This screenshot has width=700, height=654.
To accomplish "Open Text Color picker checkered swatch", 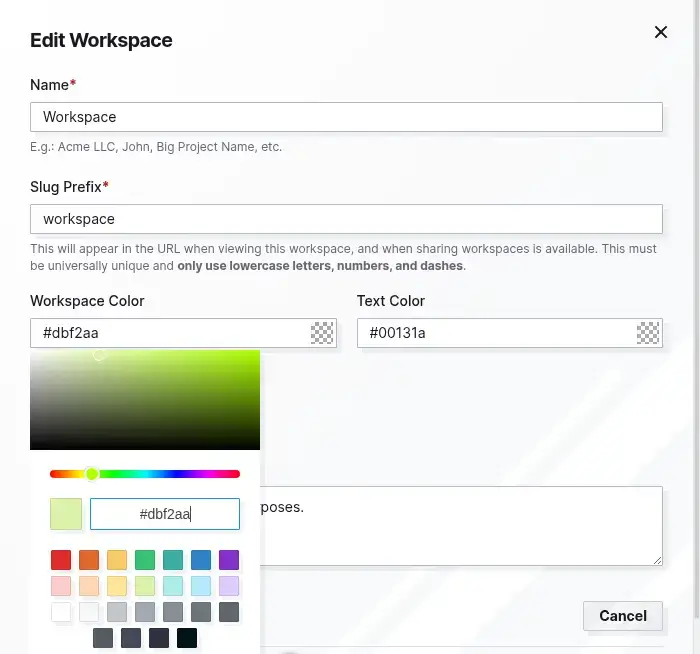I will pos(648,333).
